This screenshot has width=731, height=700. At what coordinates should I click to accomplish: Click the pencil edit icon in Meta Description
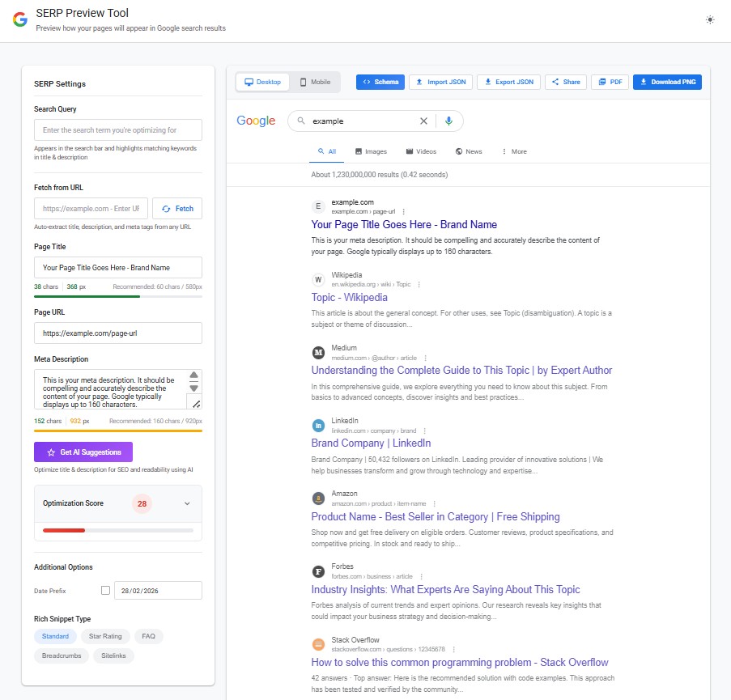pos(194,401)
